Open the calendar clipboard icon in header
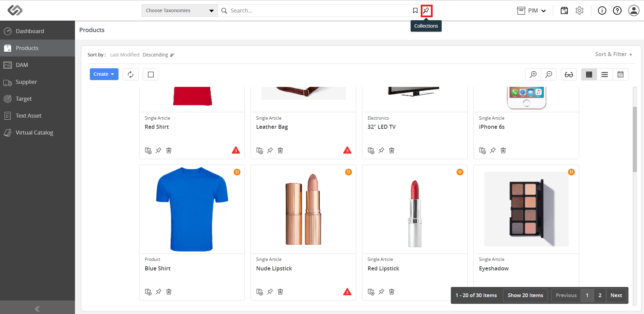 (x=564, y=10)
